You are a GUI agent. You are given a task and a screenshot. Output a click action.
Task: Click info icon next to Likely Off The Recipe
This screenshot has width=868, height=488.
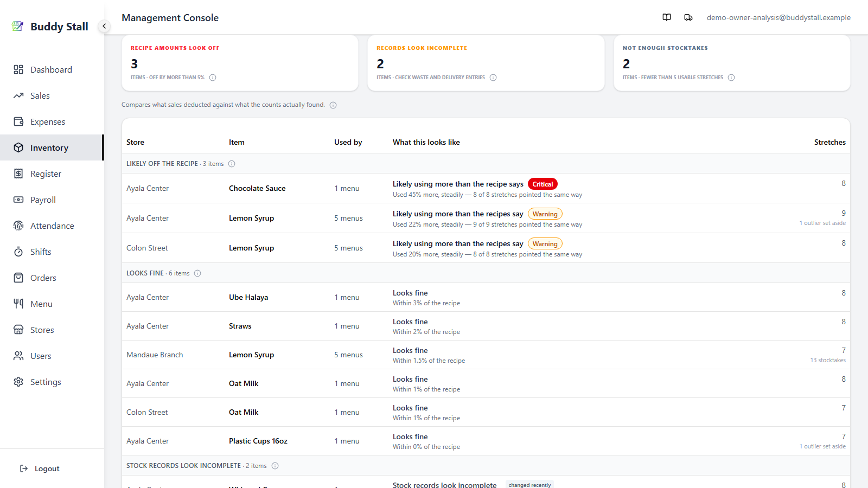(232, 164)
